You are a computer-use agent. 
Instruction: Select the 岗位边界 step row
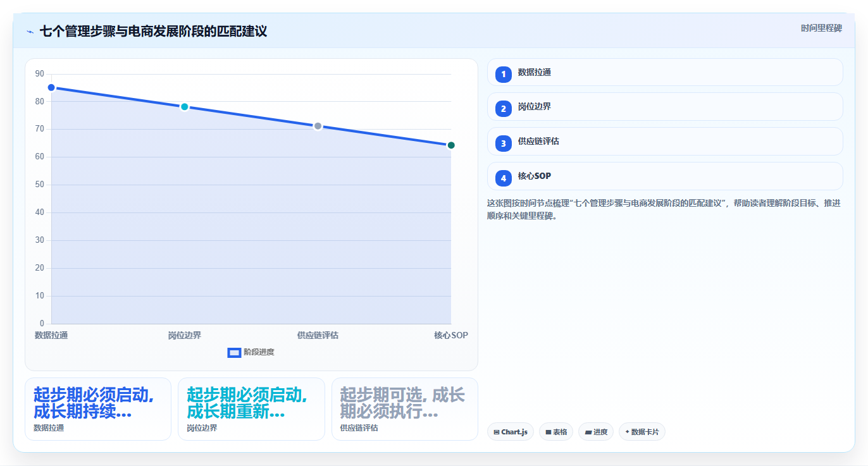tap(665, 106)
